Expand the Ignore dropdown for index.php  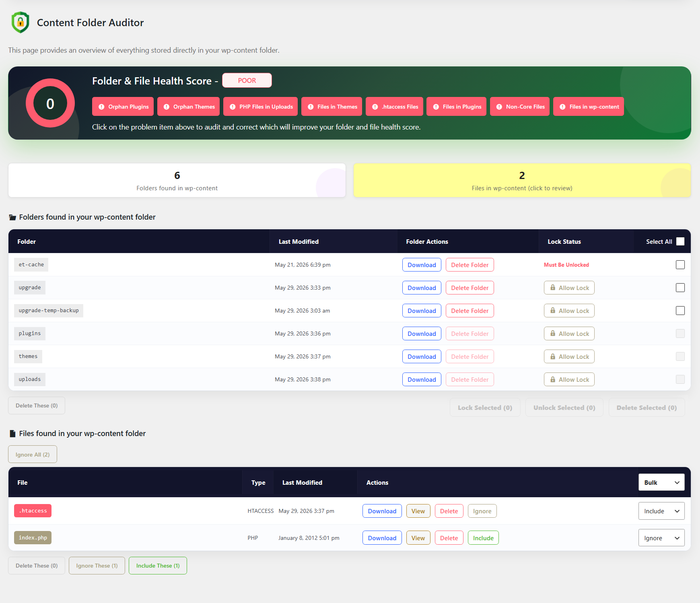click(x=661, y=538)
